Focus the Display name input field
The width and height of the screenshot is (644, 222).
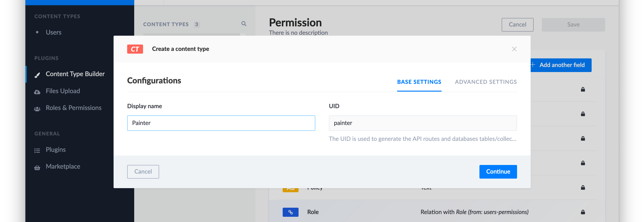click(221, 123)
